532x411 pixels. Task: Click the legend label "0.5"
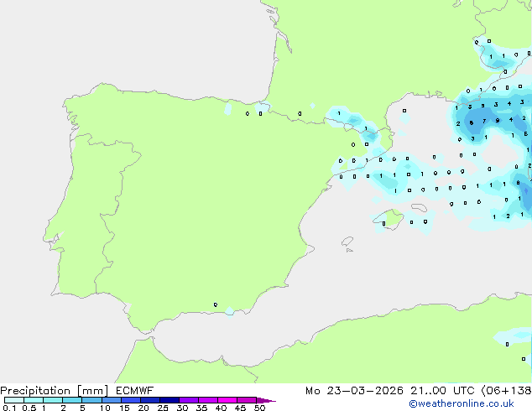coord(29,408)
